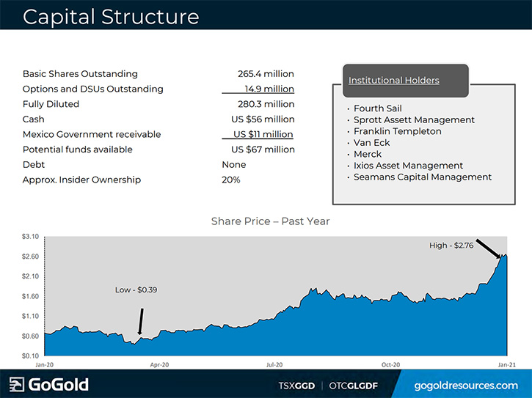Click 'Fourth Sail' in holders list

click(378, 108)
